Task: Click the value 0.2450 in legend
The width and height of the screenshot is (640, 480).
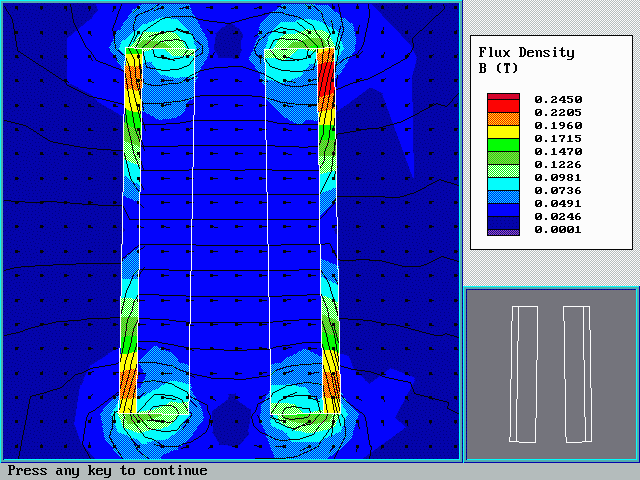Action: [x=558, y=100]
